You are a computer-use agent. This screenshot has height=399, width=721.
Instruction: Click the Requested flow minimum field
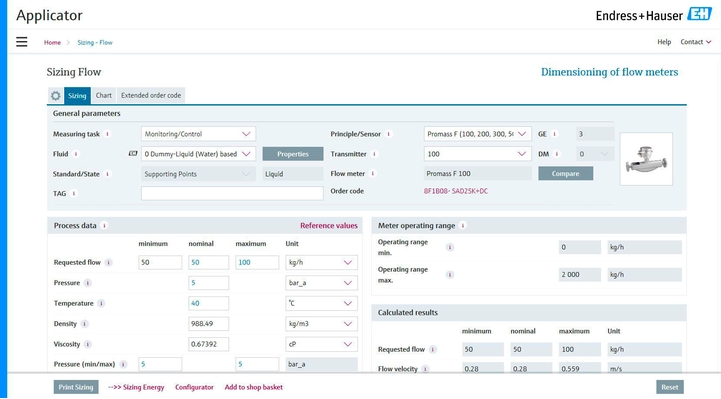160,262
